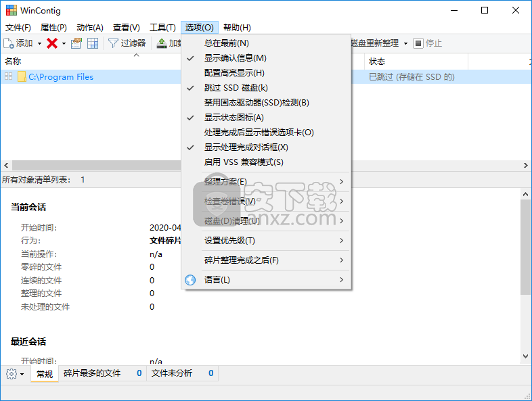
Task: Open dropdown arrow next to settings gear
Action: tap(22, 374)
